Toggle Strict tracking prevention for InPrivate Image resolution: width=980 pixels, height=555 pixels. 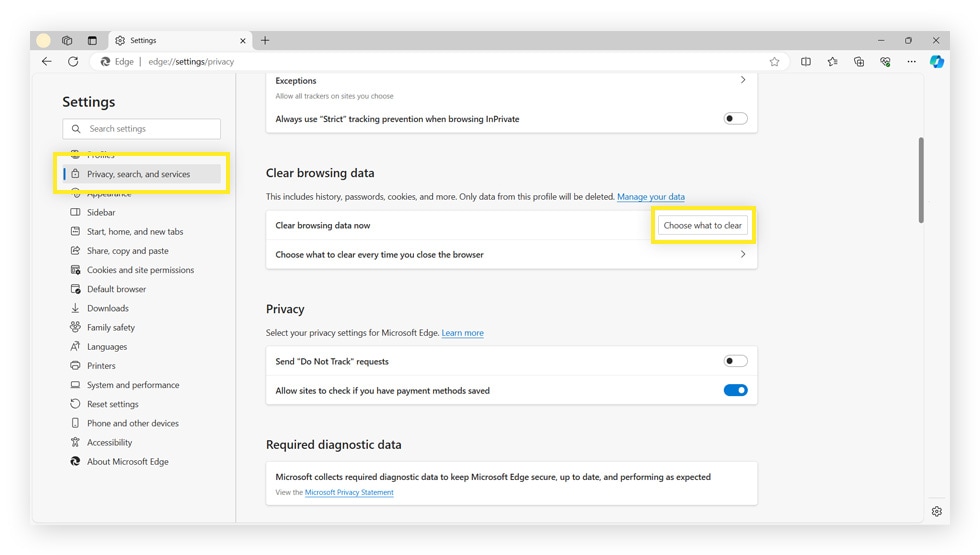pos(735,119)
